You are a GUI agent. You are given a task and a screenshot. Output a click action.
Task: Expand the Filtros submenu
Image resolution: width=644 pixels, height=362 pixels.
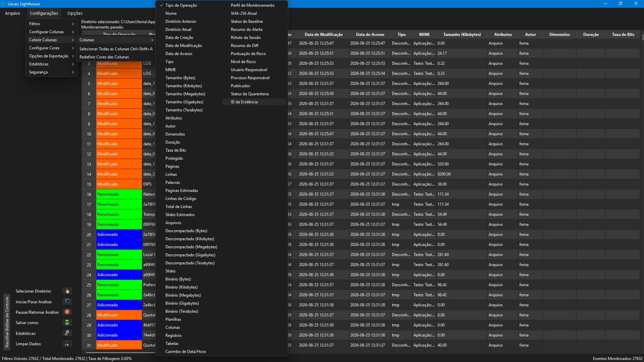[x=51, y=24]
